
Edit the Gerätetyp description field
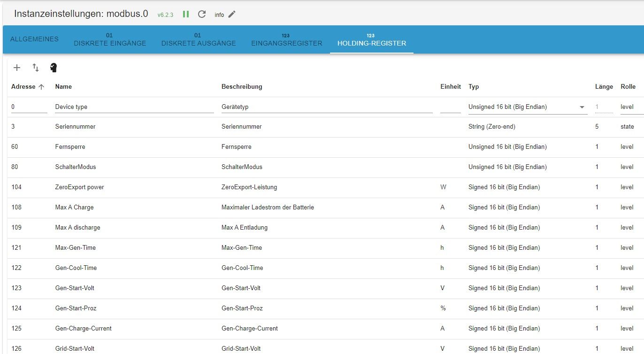[x=327, y=107]
